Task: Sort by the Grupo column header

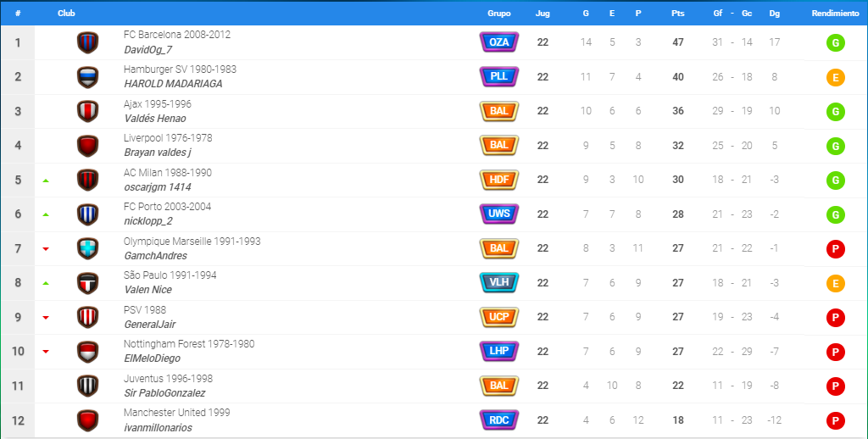Action: click(498, 14)
